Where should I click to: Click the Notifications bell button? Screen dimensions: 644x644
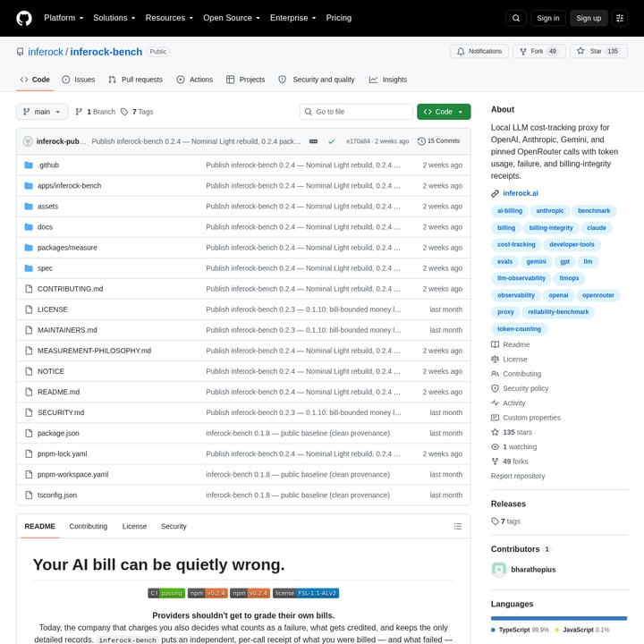(x=479, y=51)
